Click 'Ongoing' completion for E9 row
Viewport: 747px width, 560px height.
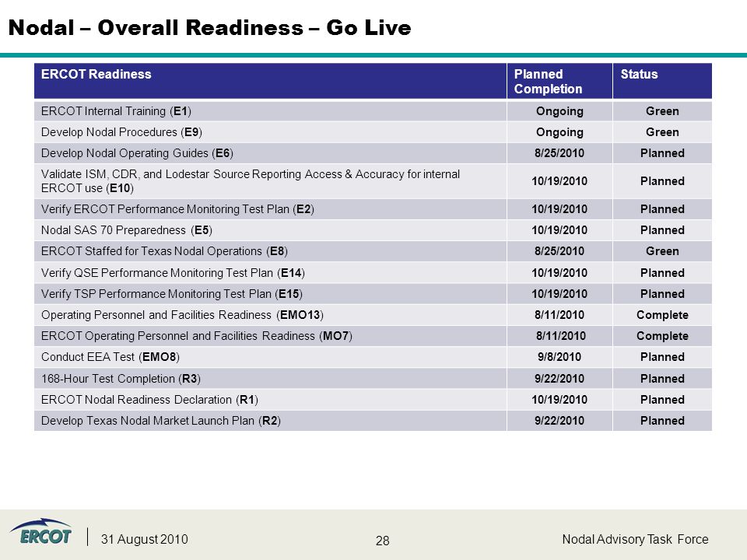pyautogui.click(x=559, y=132)
